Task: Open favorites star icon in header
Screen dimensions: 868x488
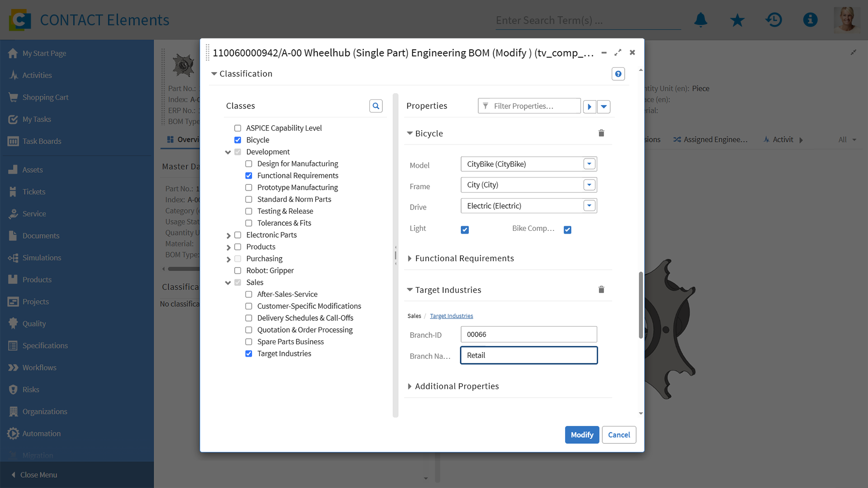Action: [737, 20]
